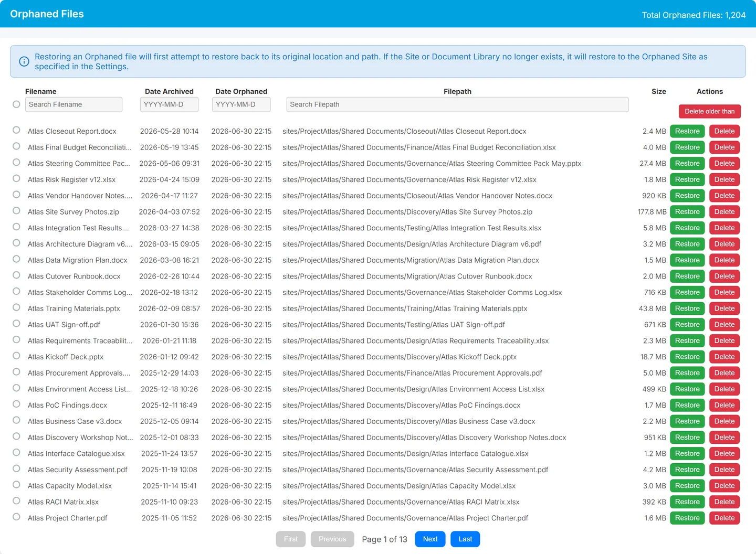The image size is (756, 554).
Task: Select the radio button for Atlas Kickoff Deck.pptx
Action: (x=16, y=356)
